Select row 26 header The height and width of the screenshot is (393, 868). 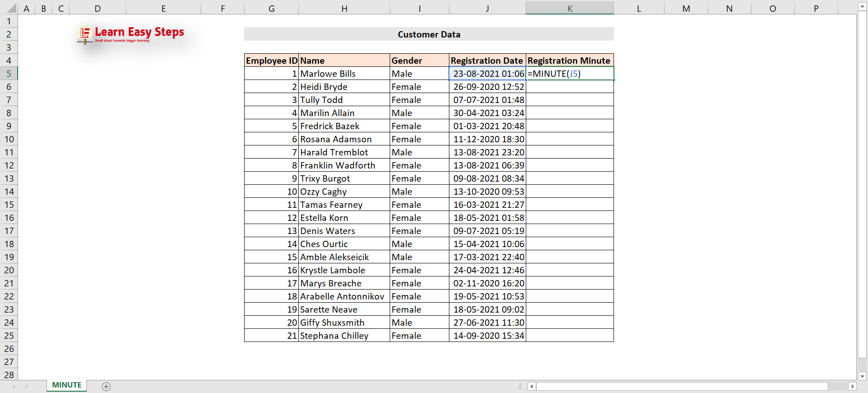(9, 349)
